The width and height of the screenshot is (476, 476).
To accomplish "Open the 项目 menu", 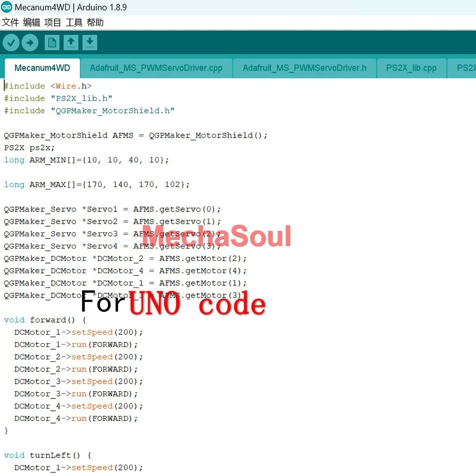I will point(52,22).
